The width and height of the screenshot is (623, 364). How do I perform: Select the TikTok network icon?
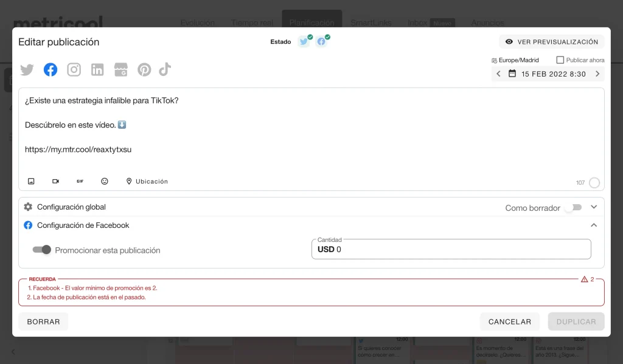tap(165, 70)
